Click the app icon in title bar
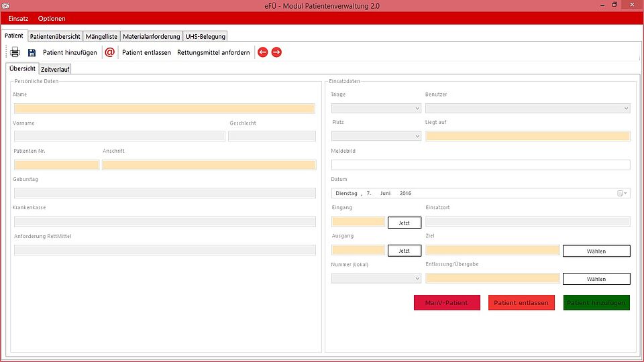This screenshot has height=362, width=644. [x=5, y=6]
